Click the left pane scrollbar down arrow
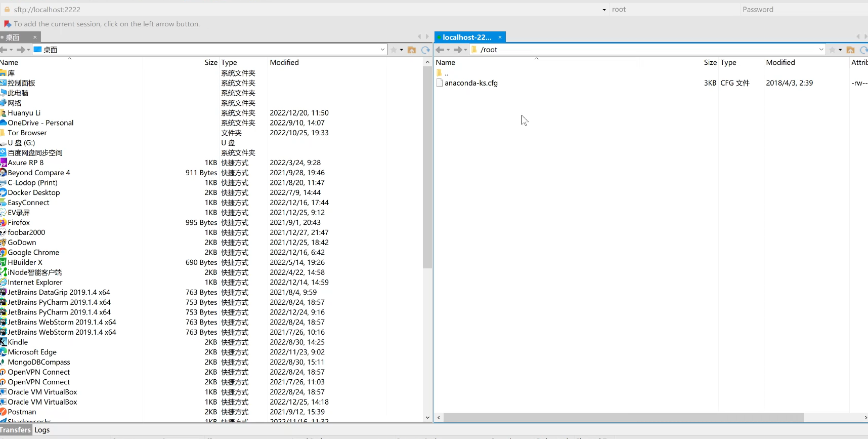Screen dimensions: 868x439 point(427,418)
